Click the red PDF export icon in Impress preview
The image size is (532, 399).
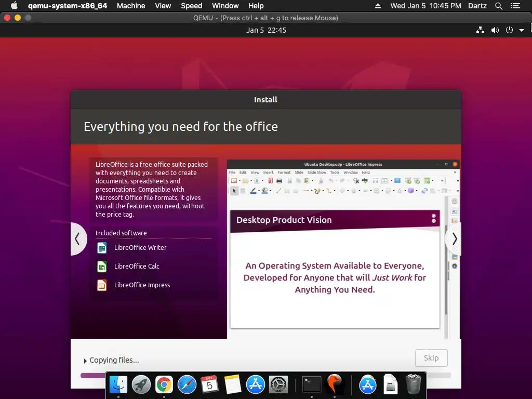tap(270, 180)
